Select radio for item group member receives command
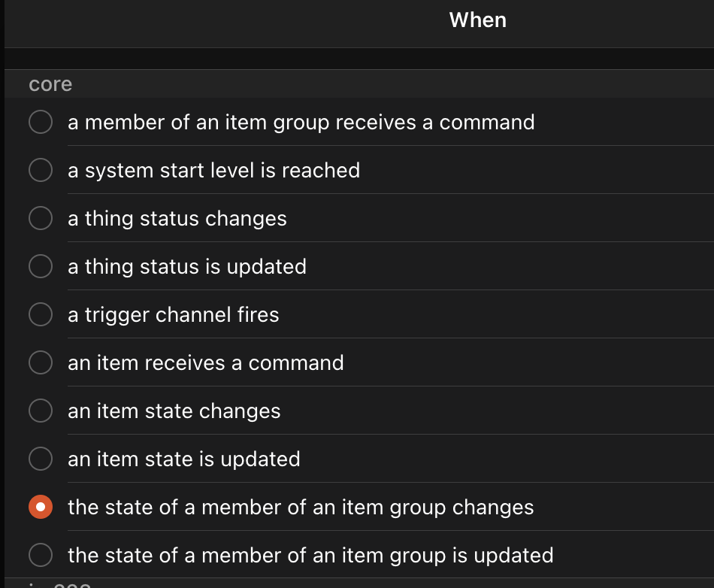 [x=41, y=122]
